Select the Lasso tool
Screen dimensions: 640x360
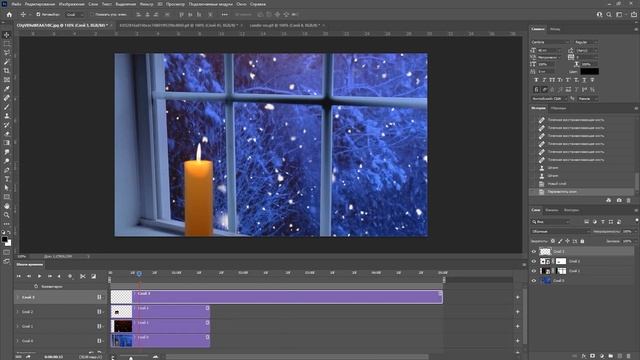pyautogui.click(x=7, y=53)
